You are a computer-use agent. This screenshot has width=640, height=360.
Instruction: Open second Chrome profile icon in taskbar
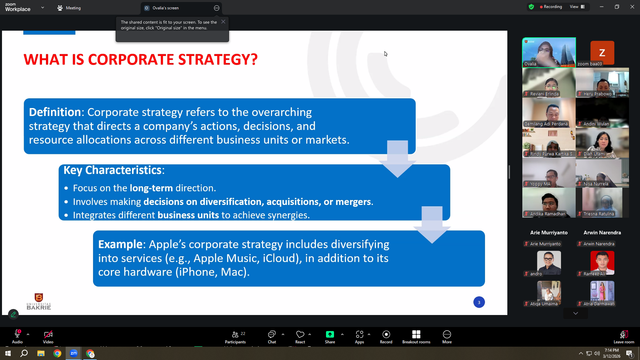(x=90, y=353)
